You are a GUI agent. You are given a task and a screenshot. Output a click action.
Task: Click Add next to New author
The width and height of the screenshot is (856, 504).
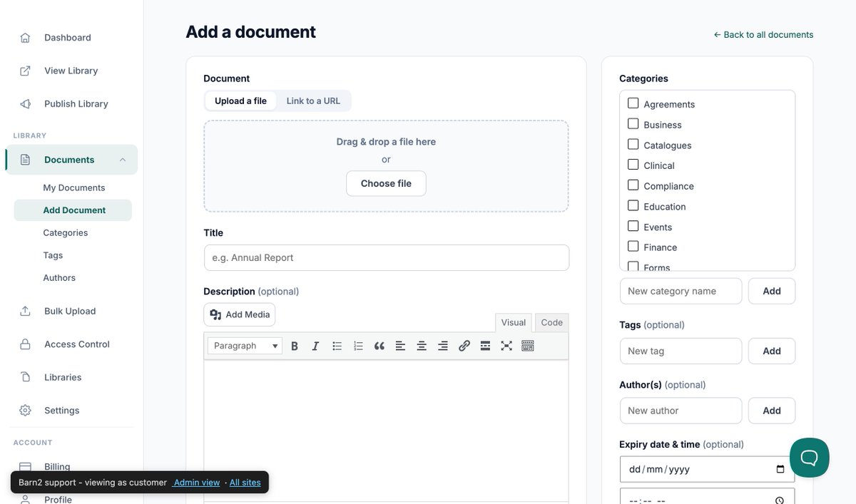coord(772,411)
